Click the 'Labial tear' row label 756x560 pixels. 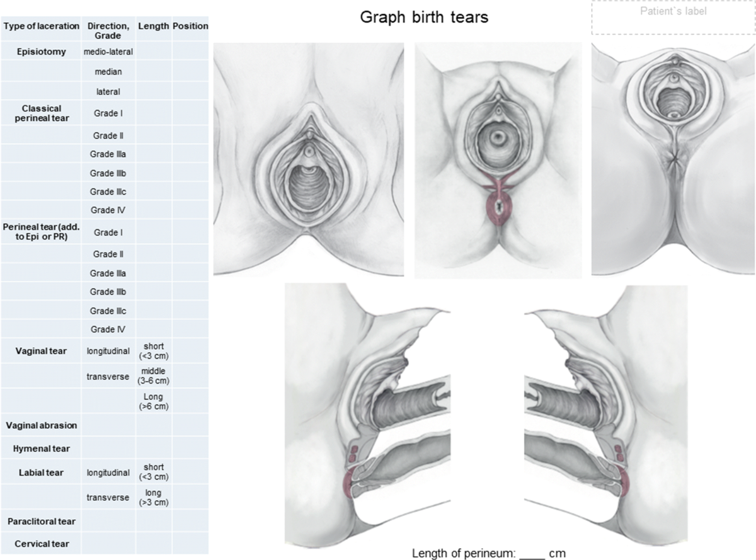42,472
